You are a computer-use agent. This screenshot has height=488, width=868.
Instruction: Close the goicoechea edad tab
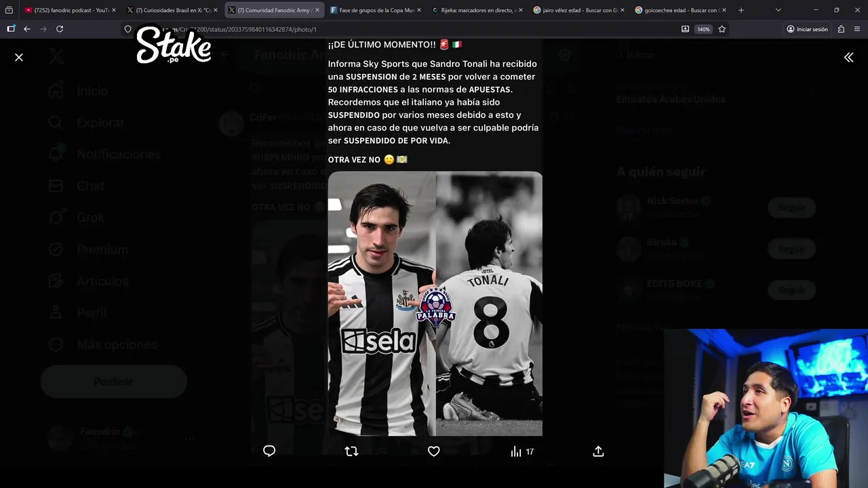[724, 10]
